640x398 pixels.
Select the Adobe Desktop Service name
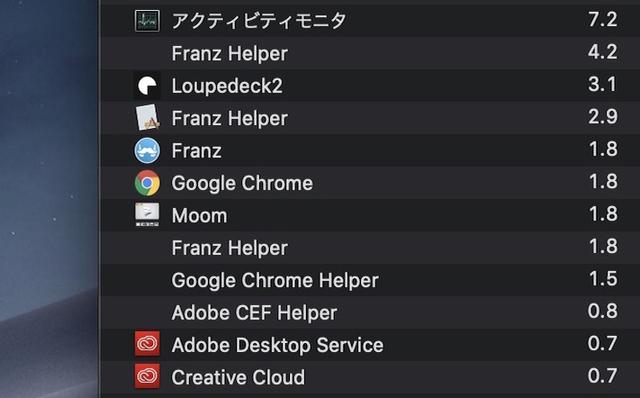[277, 345]
